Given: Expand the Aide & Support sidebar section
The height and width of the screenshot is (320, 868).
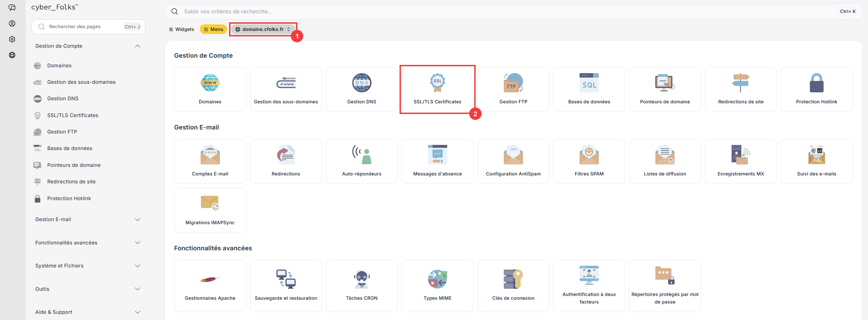Looking at the screenshot, I should pyautogui.click(x=88, y=312).
